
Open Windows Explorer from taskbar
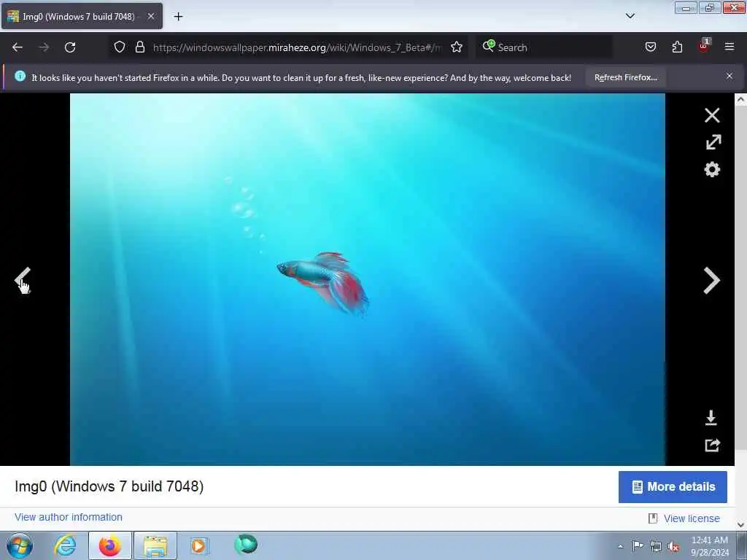tap(155, 545)
